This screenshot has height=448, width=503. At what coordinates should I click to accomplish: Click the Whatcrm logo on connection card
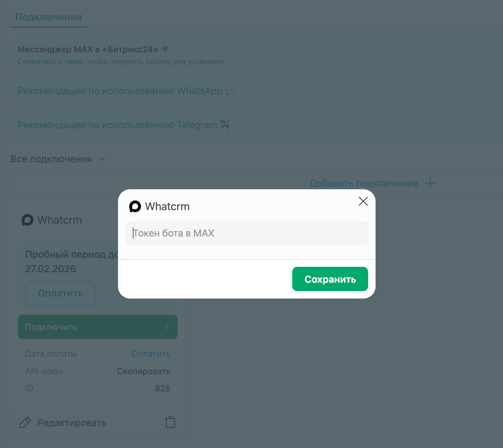[x=28, y=220]
